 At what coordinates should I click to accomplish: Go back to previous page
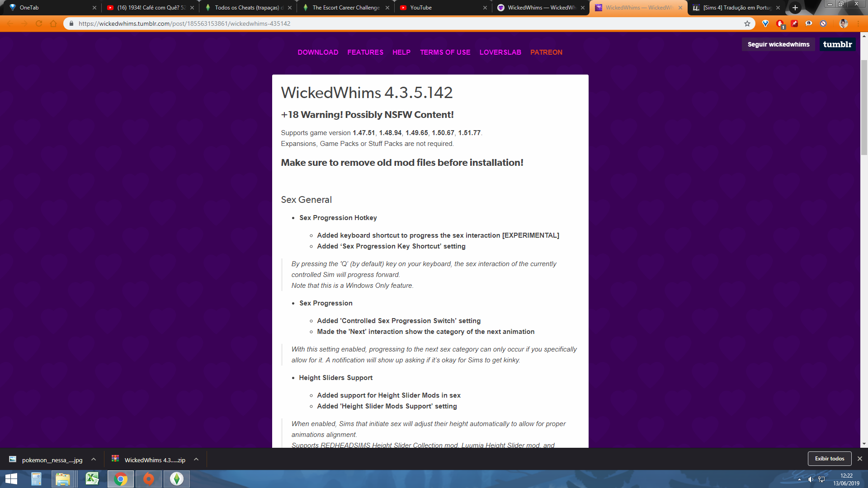10,23
